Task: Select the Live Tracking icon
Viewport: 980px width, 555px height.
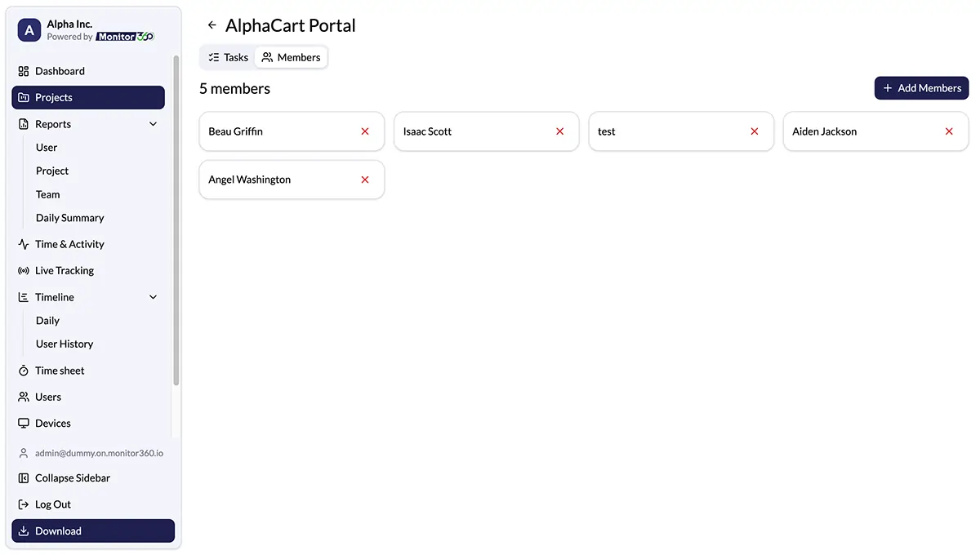Action: coord(22,270)
